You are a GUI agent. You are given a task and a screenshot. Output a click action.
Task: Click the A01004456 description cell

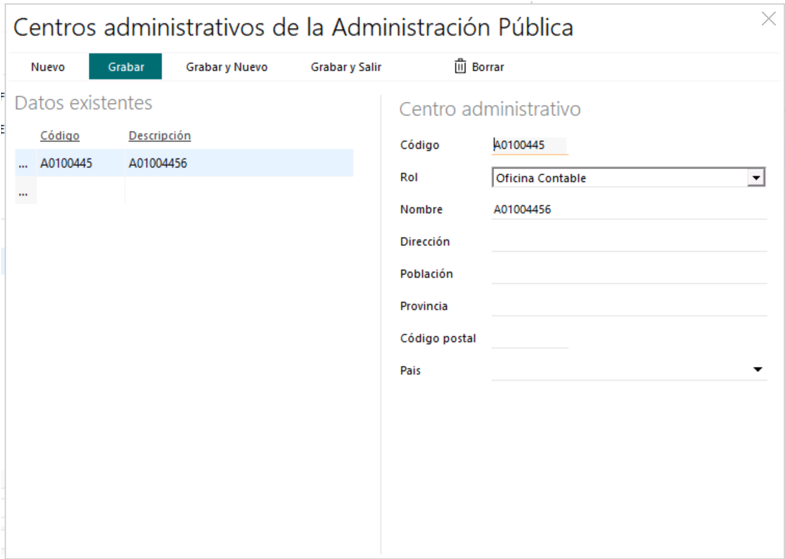click(x=158, y=163)
